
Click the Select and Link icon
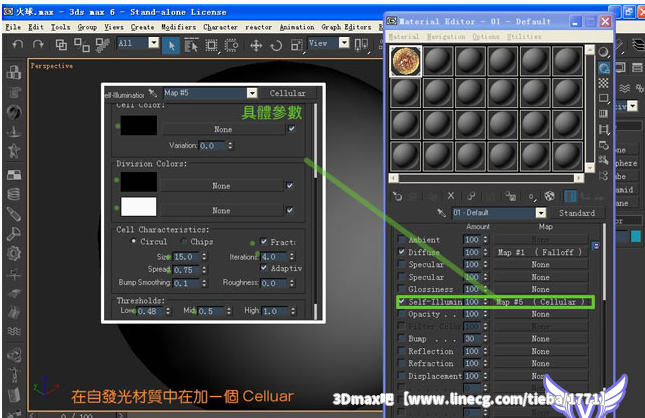(61, 44)
